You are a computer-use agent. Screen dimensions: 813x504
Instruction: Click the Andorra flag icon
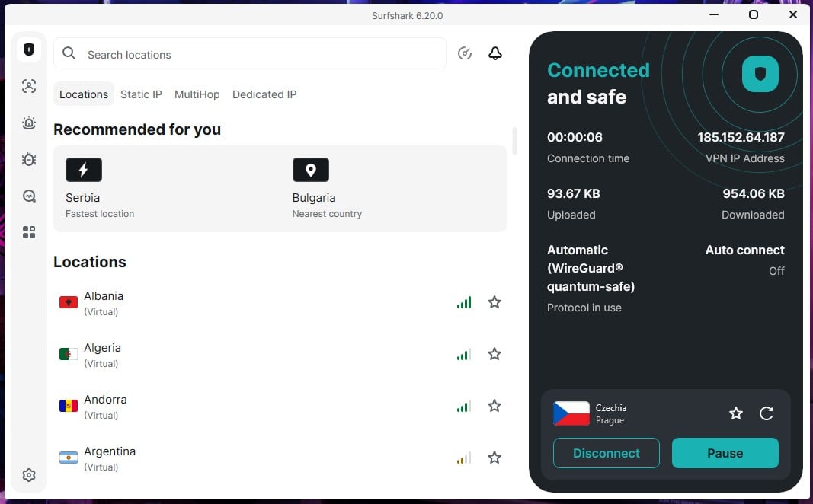[x=69, y=406]
